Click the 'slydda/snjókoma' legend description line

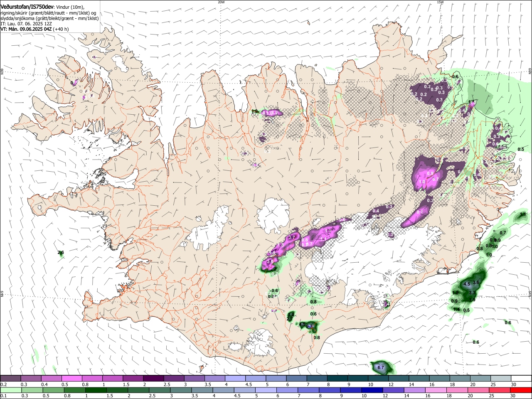pos(49,18)
